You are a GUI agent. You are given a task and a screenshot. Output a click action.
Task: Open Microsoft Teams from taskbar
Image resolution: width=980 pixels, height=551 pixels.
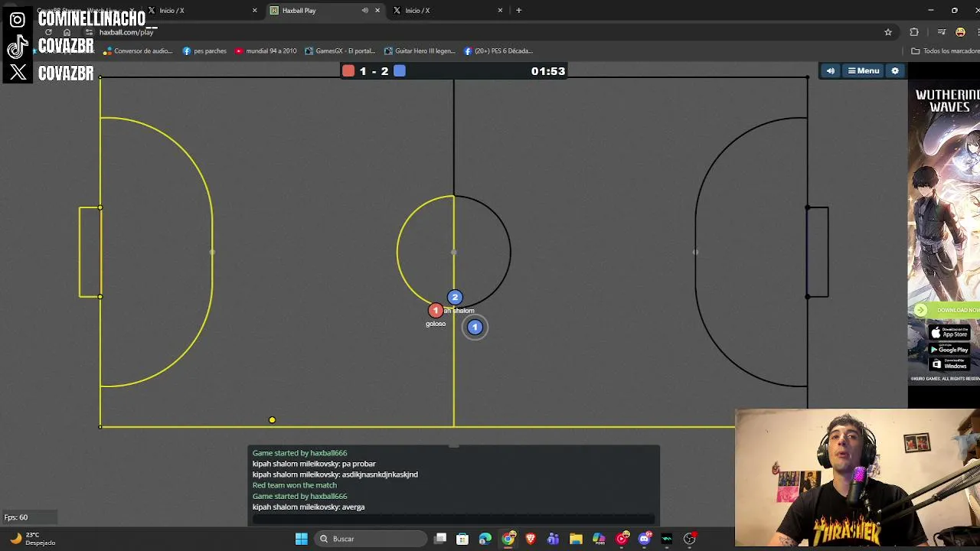pos(553,539)
